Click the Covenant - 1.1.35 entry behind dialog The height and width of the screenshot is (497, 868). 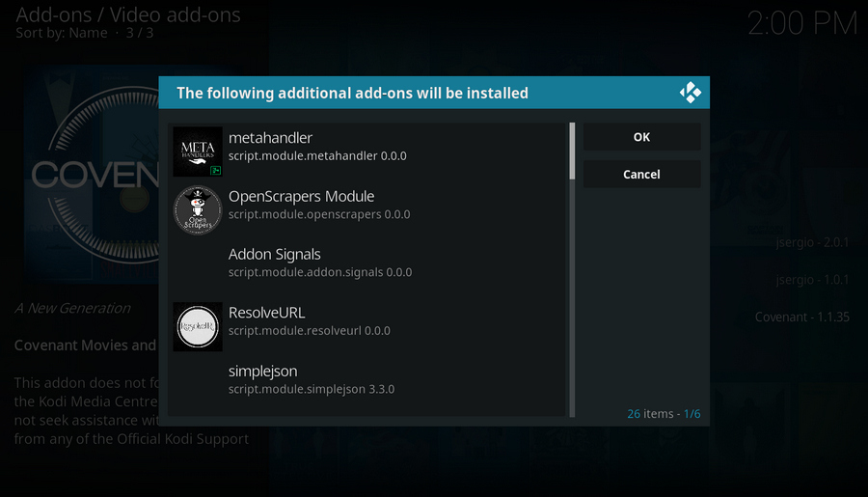[x=802, y=317]
